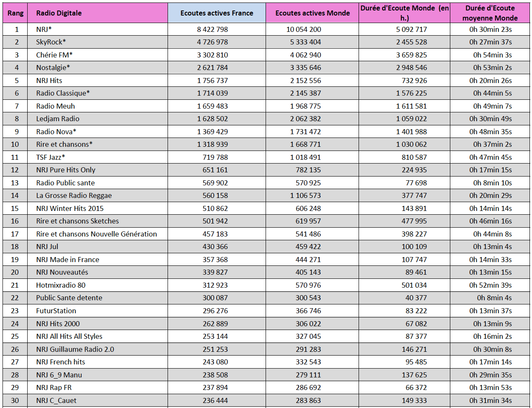The width and height of the screenshot is (532, 408).
Task: Select the "NRJ Guillaume Radio 2.0" cell
Action: coord(75,349)
